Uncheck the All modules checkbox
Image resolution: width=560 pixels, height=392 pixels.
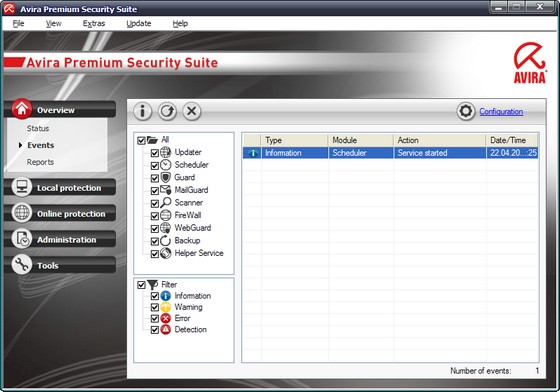pos(141,140)
